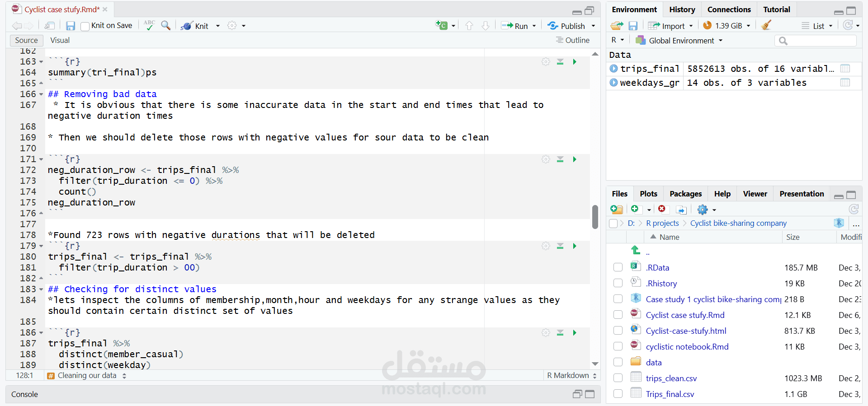Expand trips_final object details
Image resolution: width=868 pixels, height=406 pixels.
tap(613, 69)
